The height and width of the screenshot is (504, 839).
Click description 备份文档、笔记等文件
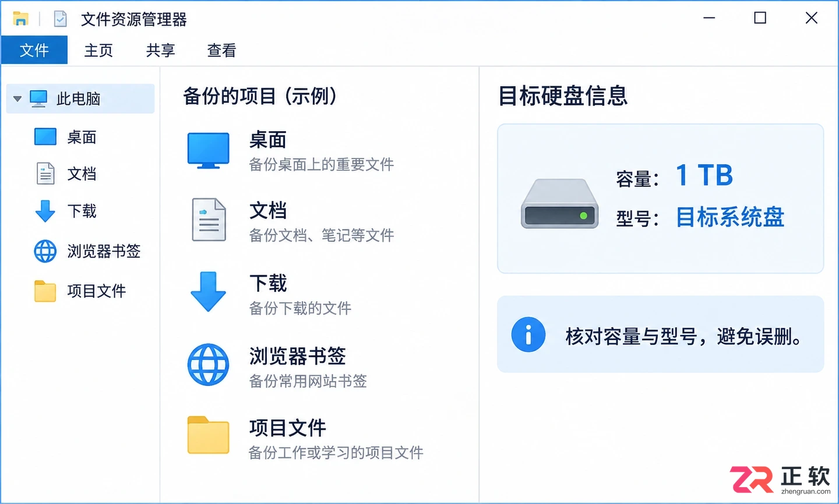[322, 235]
